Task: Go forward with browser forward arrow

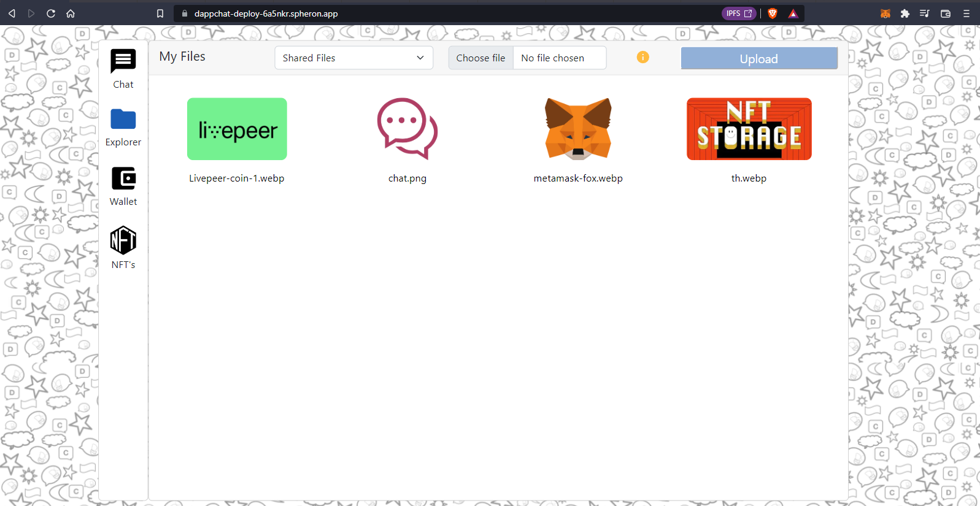Action: click(31, 13)
